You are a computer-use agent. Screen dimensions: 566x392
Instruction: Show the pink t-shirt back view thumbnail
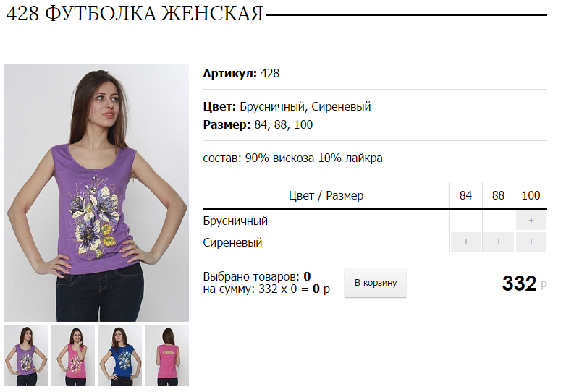tap(167, 356)
